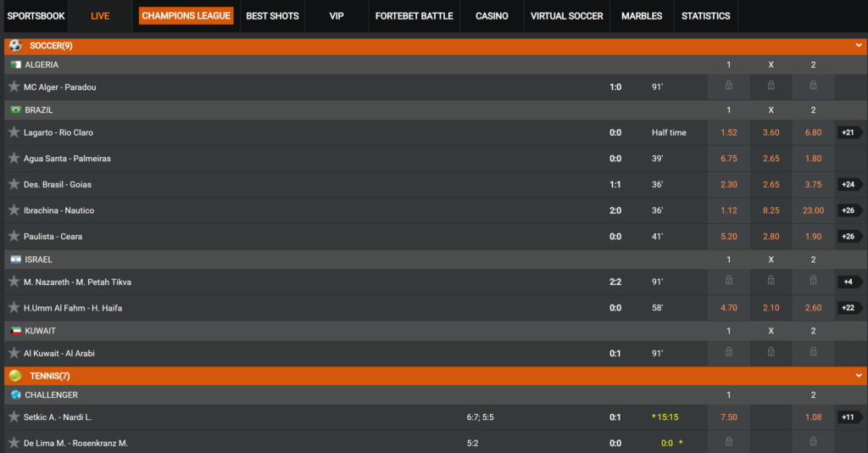Expand +11 markets for Setkic A. - Nardi L.

point(849,417)
